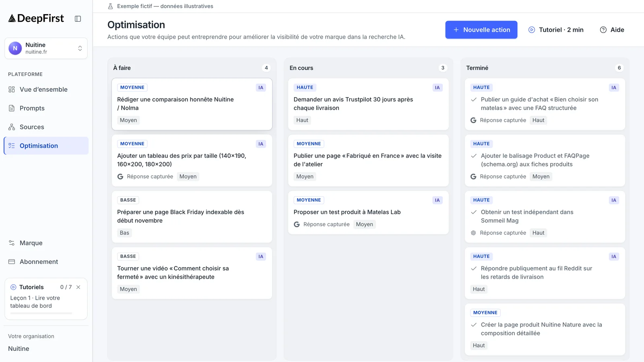The image size is (644, 362).
Task: Click IA badge on Ajouter un tableau des prix
Action: [x=261, y=144]
